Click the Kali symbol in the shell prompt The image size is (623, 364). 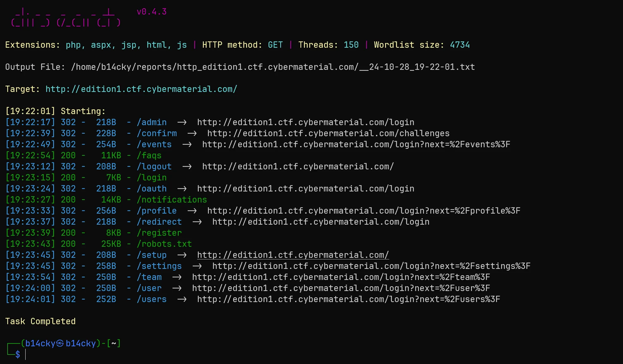pos(60,343)
